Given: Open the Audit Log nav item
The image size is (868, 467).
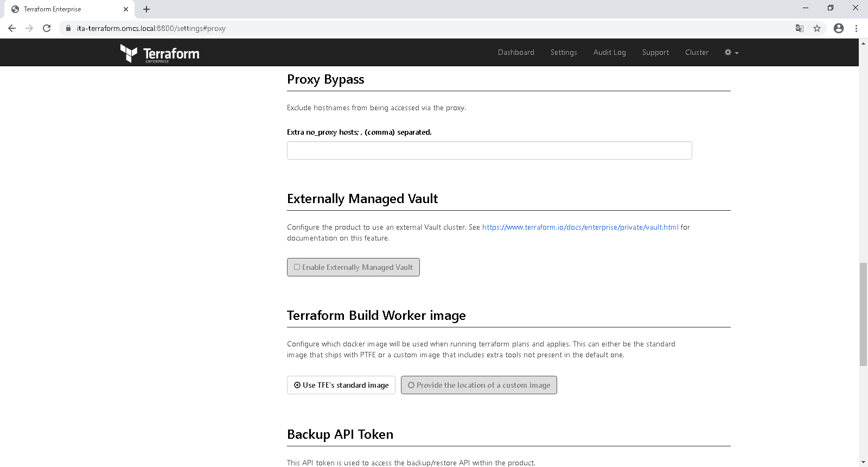Looking at the screenshot, I should (610, 52).
